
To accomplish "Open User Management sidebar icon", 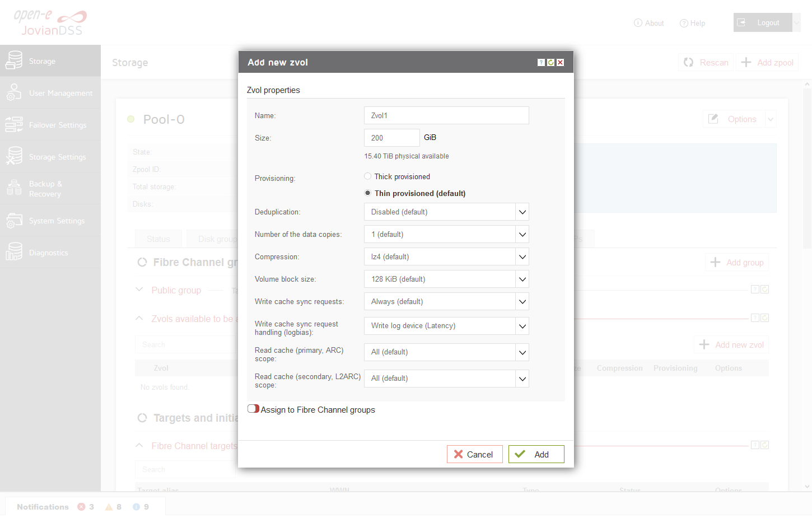I will (14, 92).
